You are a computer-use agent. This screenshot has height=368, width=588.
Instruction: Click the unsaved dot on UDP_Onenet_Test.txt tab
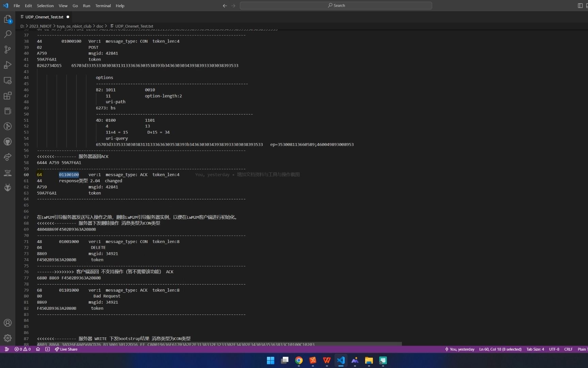68,17
